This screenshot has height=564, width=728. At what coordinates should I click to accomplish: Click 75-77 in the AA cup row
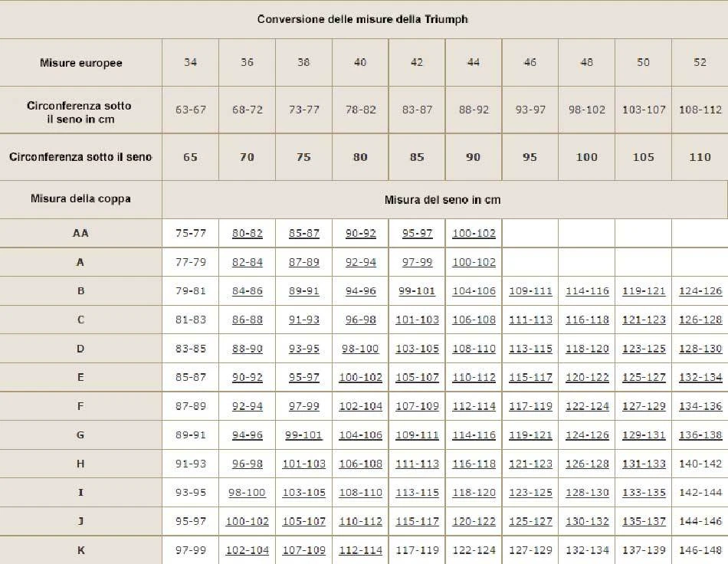[x=190, y=233]
